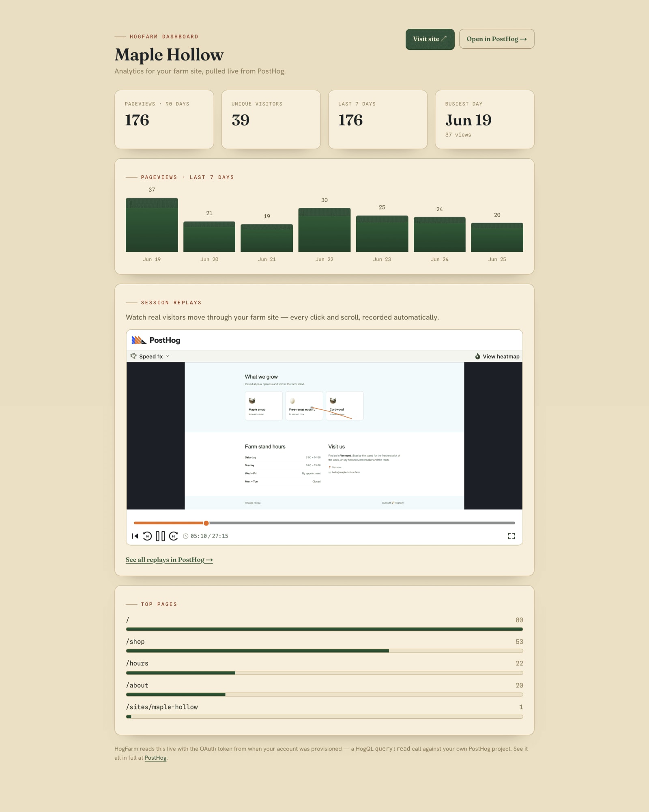This screenshot has width=649, height=812.
Task: Click the clock icon next to timestamp
Action: click(x=186, y=536)
